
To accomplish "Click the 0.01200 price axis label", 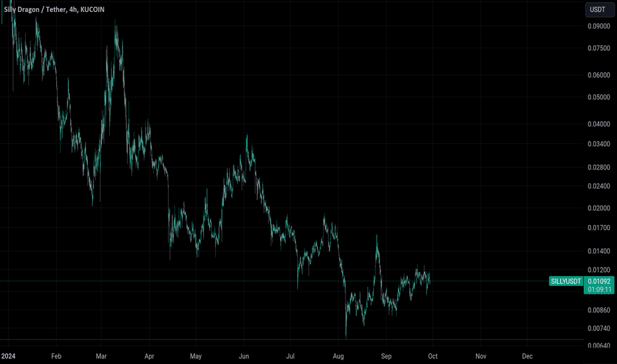I will pos(598,270).
